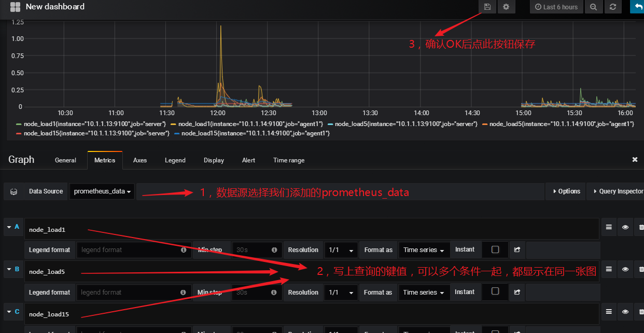Switch to the Alert tab

click(248, 160)
